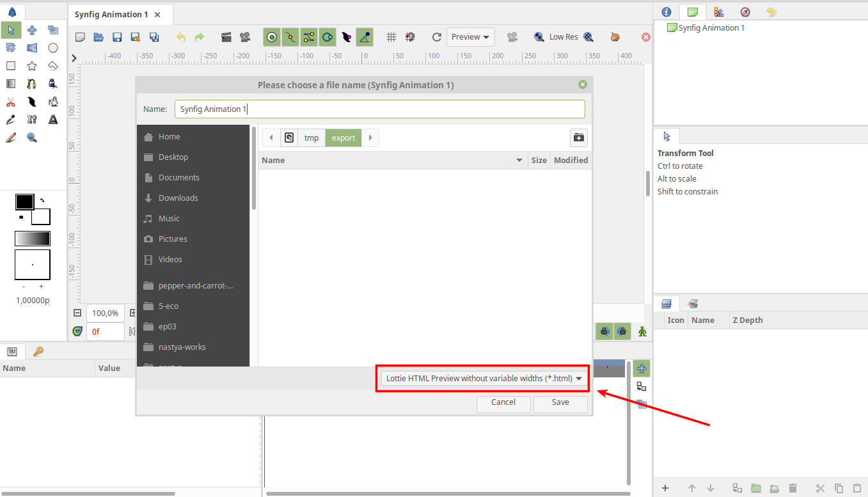Open render settings clapperboard icon
The image size is (868, 497).
(226, 37)
